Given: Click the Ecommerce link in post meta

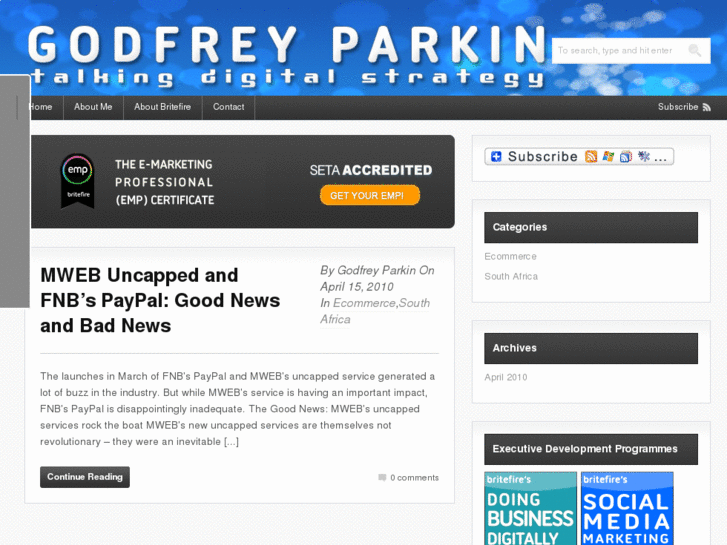Looking at the screenshot, I should (x=364, y=303).
